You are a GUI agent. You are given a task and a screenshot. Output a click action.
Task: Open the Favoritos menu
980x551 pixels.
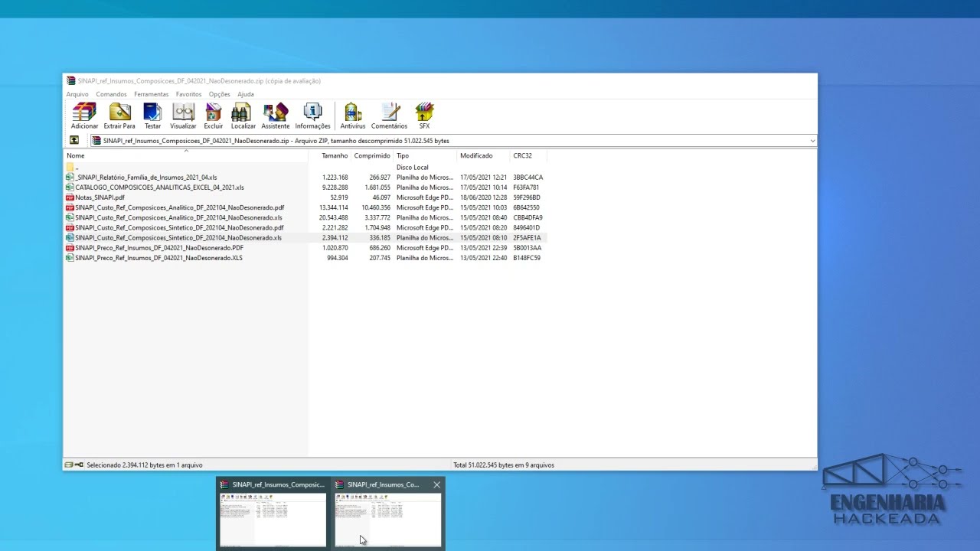tap(188, 94)
